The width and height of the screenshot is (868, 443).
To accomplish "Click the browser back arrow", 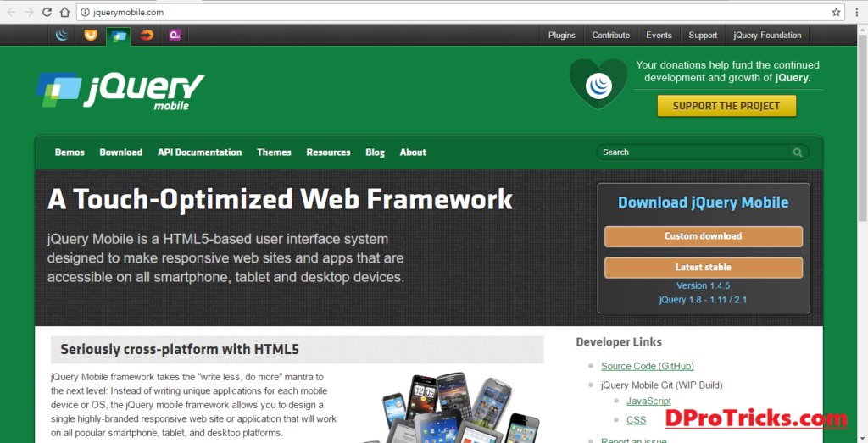I will coord(11,12).
